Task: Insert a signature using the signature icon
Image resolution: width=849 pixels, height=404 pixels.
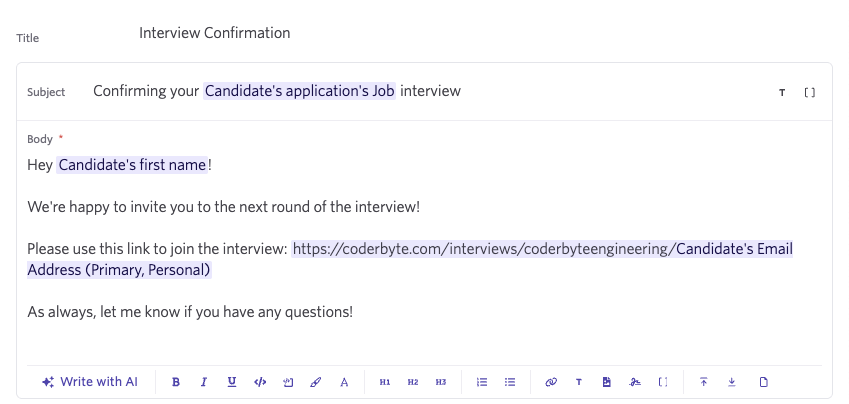Action: tap(635, 382)
